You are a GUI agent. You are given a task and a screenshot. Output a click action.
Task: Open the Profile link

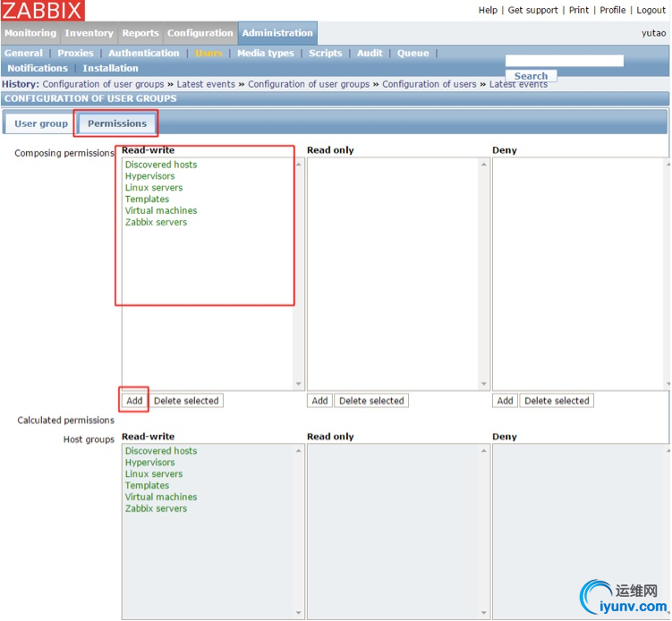tap(612, 10)
